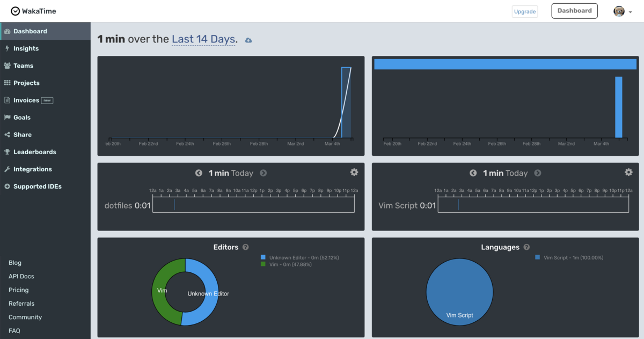Click the blue Vim Script legend swatch
Screen dimensions: 644x339
coord(538,257)
